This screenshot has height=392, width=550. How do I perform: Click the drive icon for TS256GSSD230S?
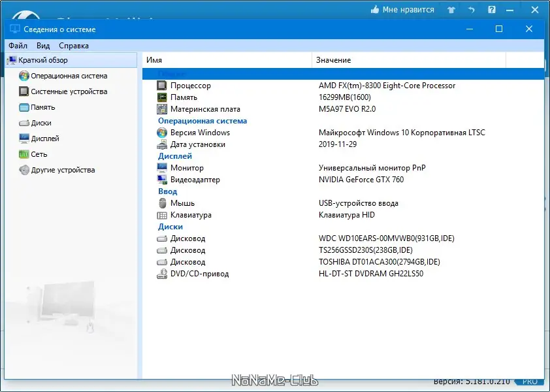tap(162, 250)
